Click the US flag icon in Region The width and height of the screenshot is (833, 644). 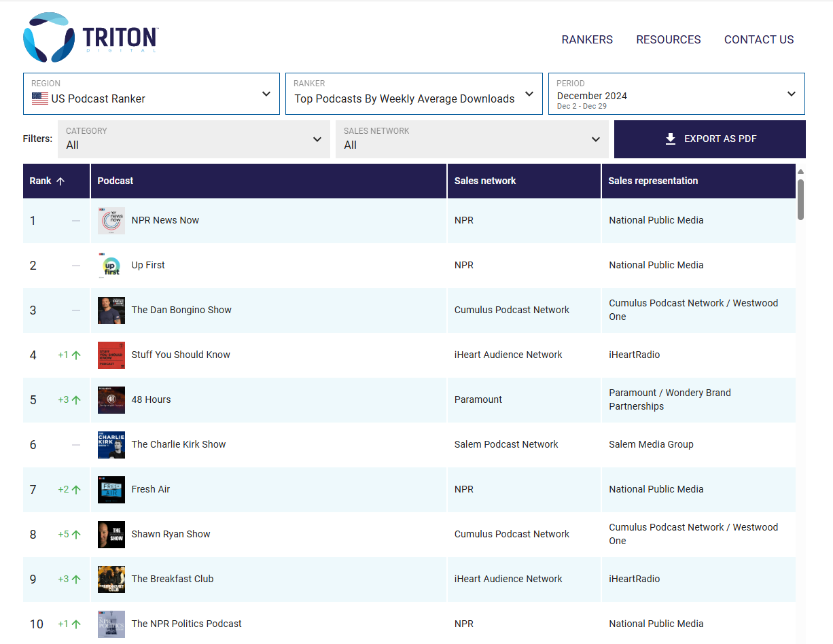pos(39,99)
